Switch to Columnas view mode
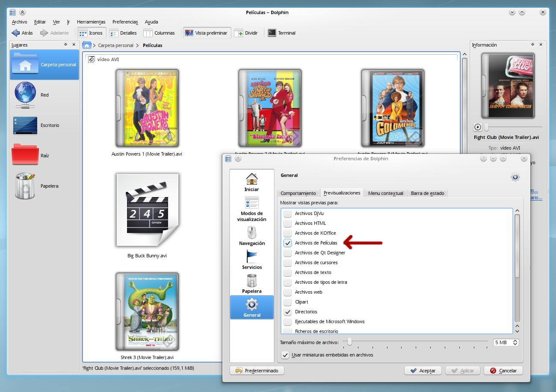The image size is (556, 392). (x=159, y=33)
